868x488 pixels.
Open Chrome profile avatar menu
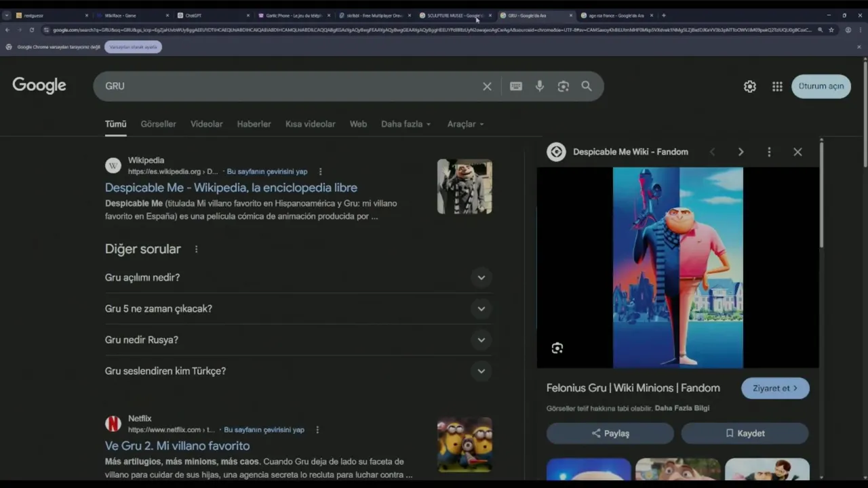848,30
